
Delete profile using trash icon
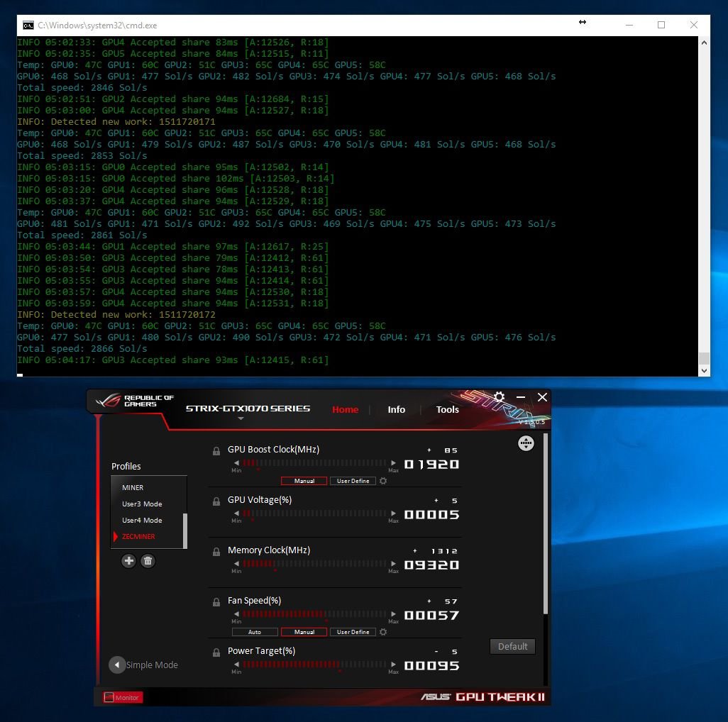[x=148, y=560]
